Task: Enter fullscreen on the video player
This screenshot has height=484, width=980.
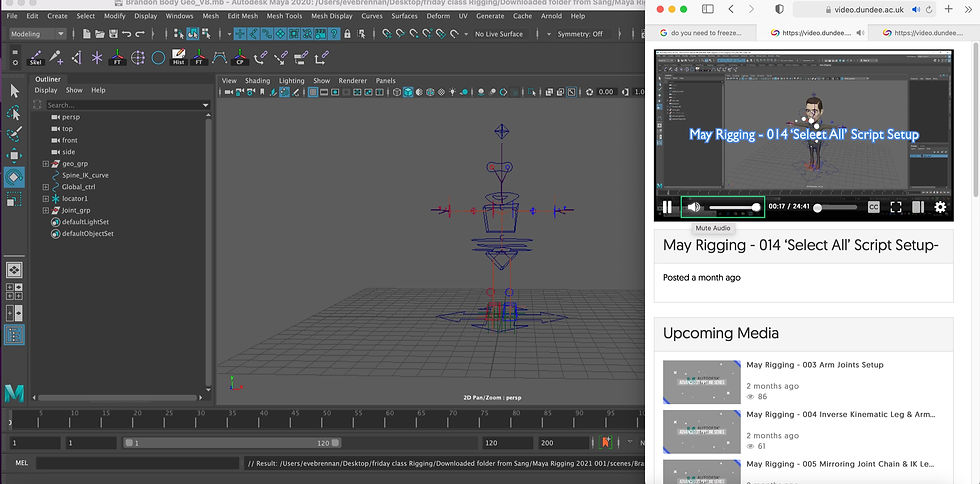Action: (896, 207)
